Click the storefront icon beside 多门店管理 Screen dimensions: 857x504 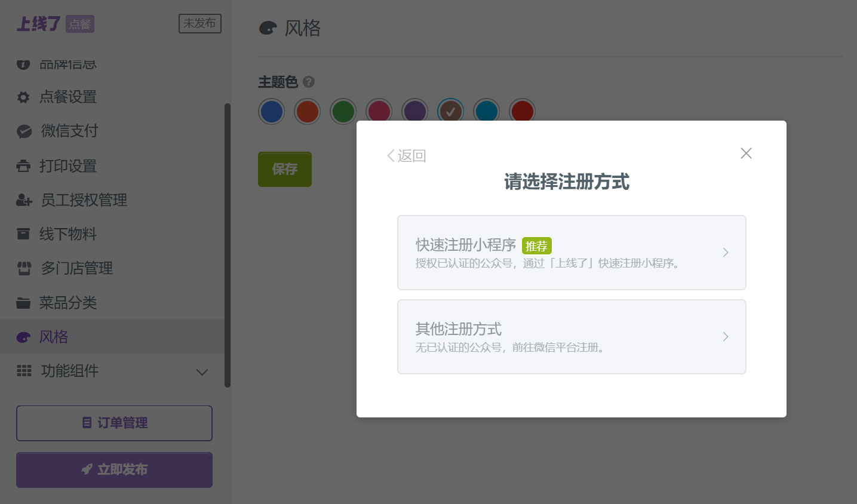click(24, 269)
